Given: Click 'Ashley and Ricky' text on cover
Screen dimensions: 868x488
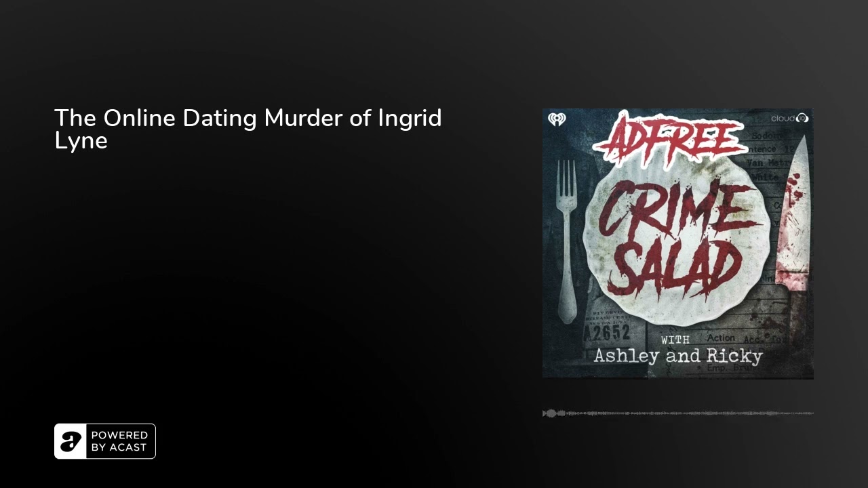Looking at the screenshot, I should pos(678,355).
